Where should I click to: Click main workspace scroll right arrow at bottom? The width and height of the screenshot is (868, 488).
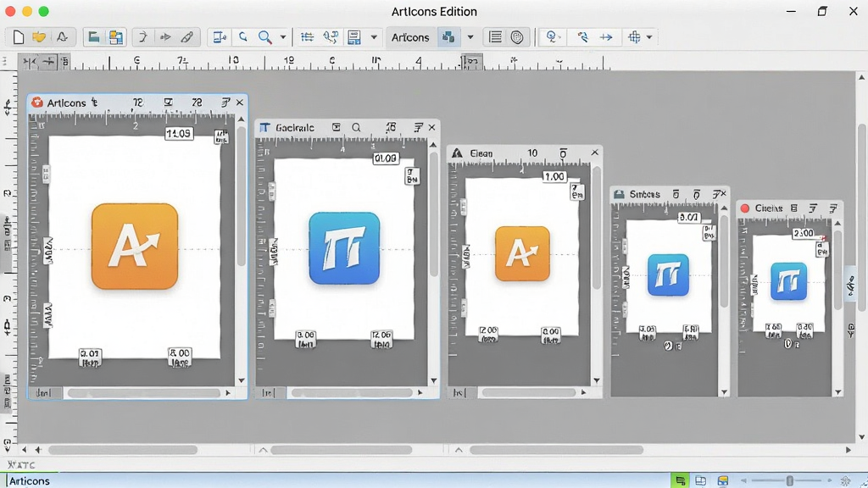point(849,450)
